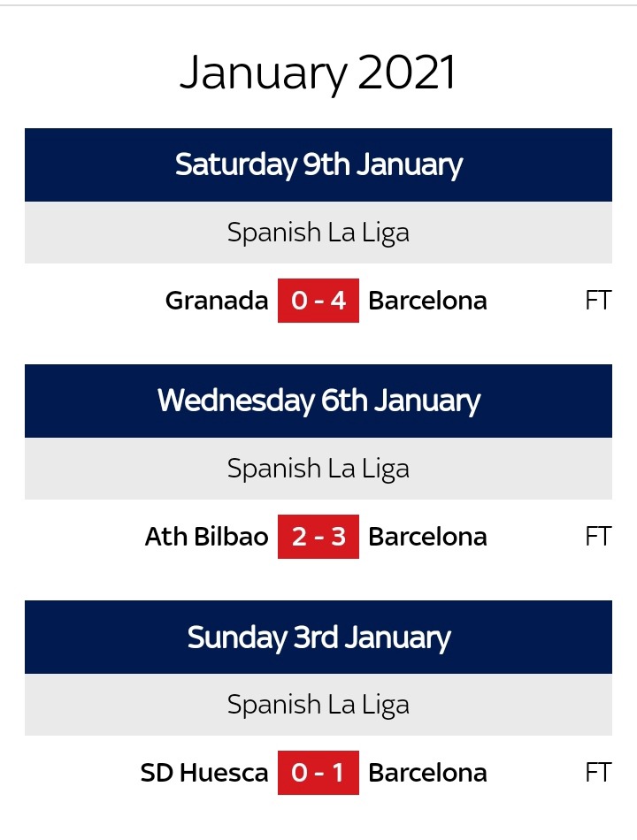Image resolution: width=637 pixels, height=840 pixels.
Task: Open the Granada 0 - 4 score box
Action: tap(318, 301)
